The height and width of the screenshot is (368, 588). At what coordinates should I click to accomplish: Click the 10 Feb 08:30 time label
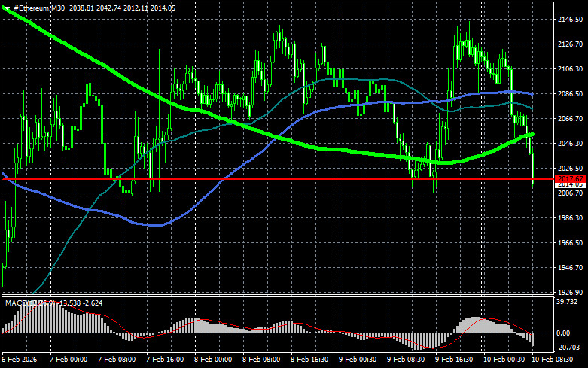coord(552,360)
